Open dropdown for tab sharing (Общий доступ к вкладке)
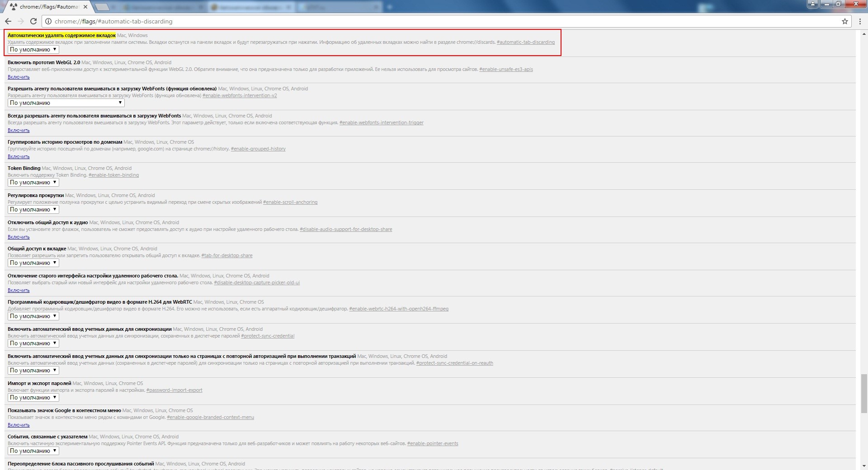This screenshot has width=868, height=470. tap(33, 263)
